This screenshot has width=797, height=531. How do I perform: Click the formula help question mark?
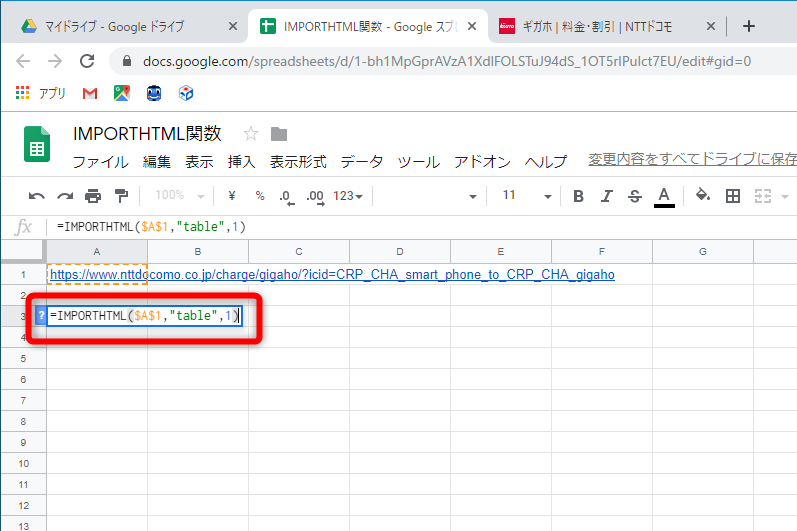pos(41,316)
